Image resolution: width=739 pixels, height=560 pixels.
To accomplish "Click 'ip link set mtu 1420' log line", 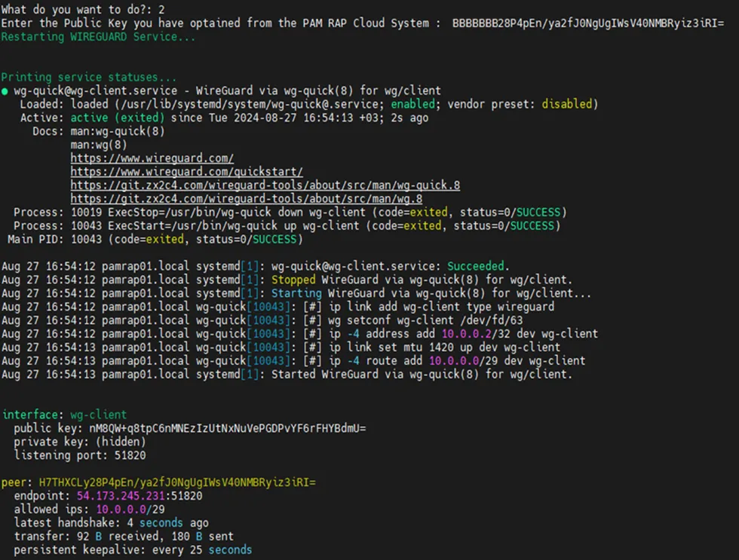I will [281, 347].
